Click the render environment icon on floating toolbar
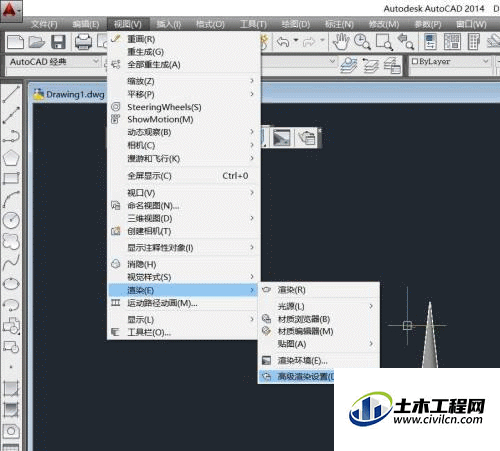 (282, 137)
